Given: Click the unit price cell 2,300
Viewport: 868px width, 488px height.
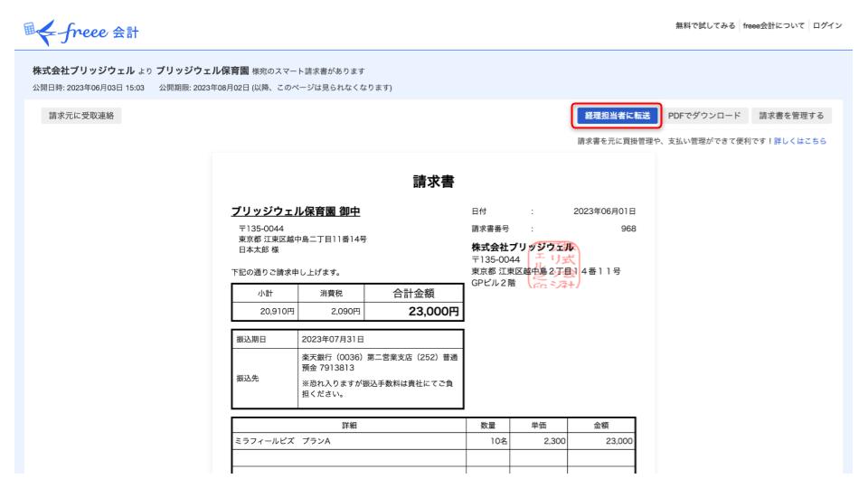Looking at the screenshot, I should pyautogui.click(x=539, y=441).
